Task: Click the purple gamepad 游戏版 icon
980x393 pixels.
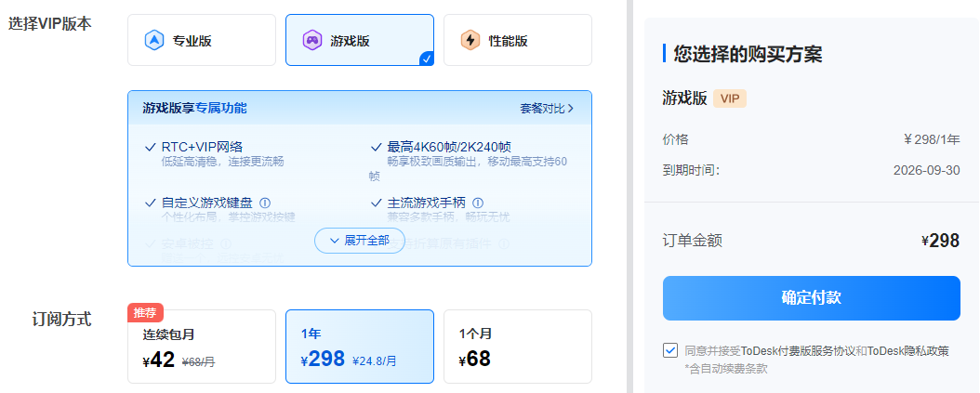Action: click(311, 41)
